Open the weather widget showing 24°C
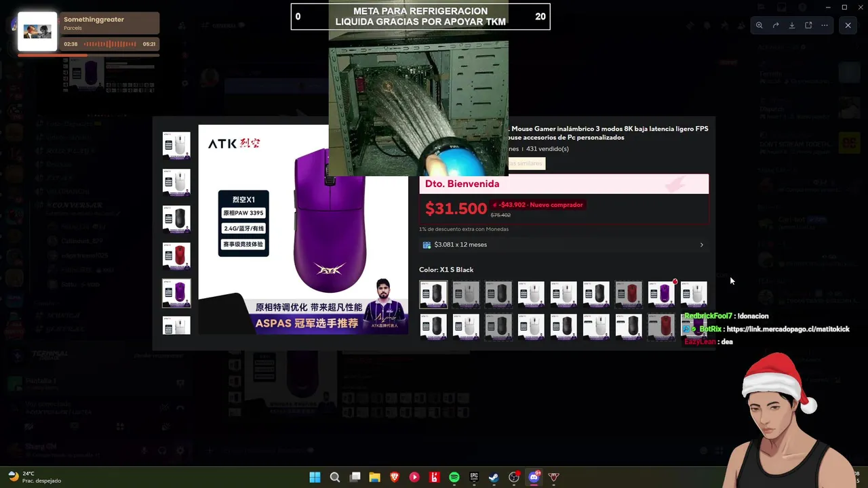This screenshot has height=488, width=868. [x=35, y=477]
